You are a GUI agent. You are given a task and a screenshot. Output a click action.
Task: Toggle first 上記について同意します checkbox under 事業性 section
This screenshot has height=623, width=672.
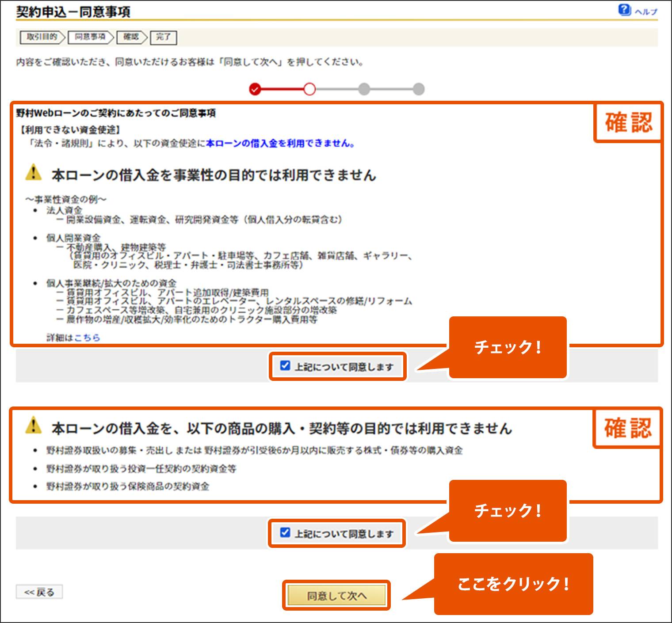[285, 365]
